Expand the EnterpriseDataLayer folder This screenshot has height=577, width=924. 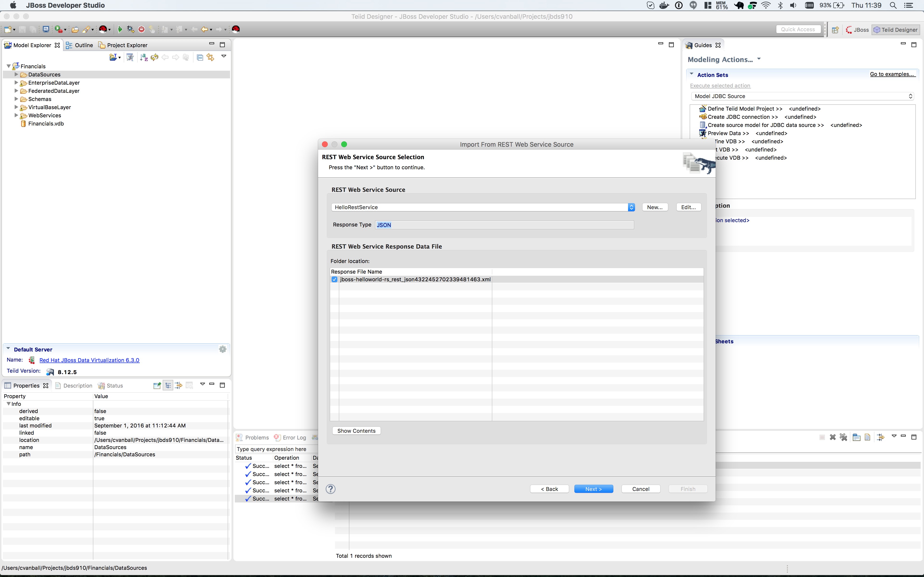tap(16, 83)
